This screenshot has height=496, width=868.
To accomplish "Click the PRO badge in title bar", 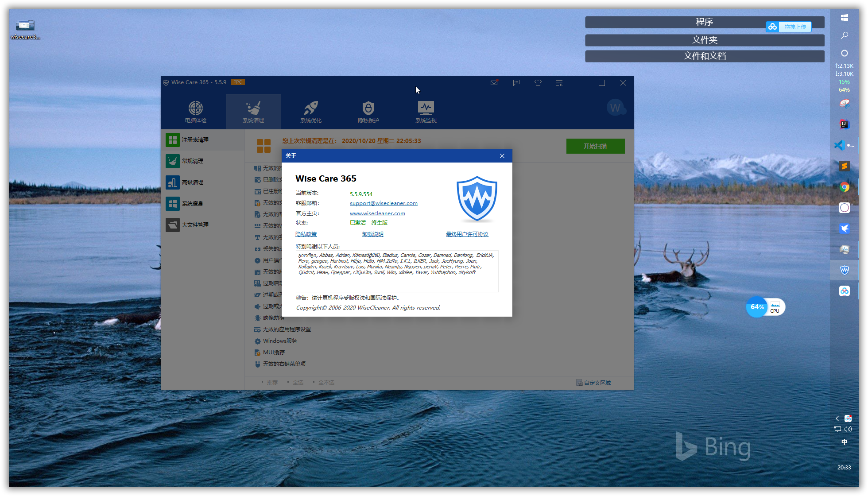I will click(x=238, y=82).
